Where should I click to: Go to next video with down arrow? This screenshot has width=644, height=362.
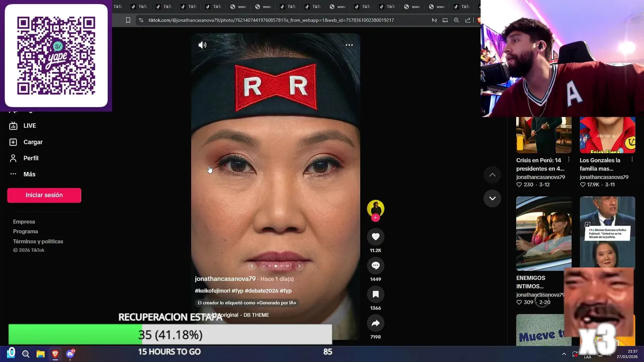493,198
